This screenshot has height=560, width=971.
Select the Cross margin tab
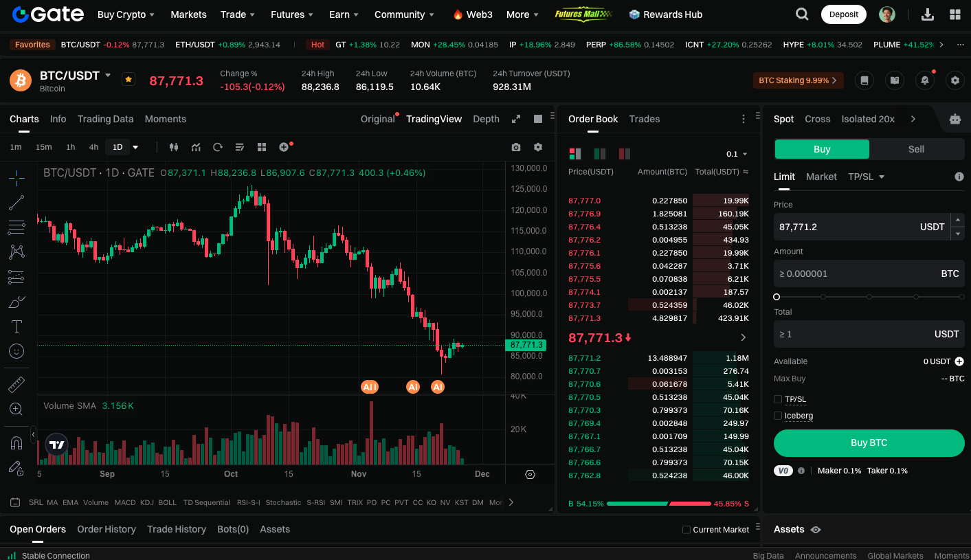point(818,119)
